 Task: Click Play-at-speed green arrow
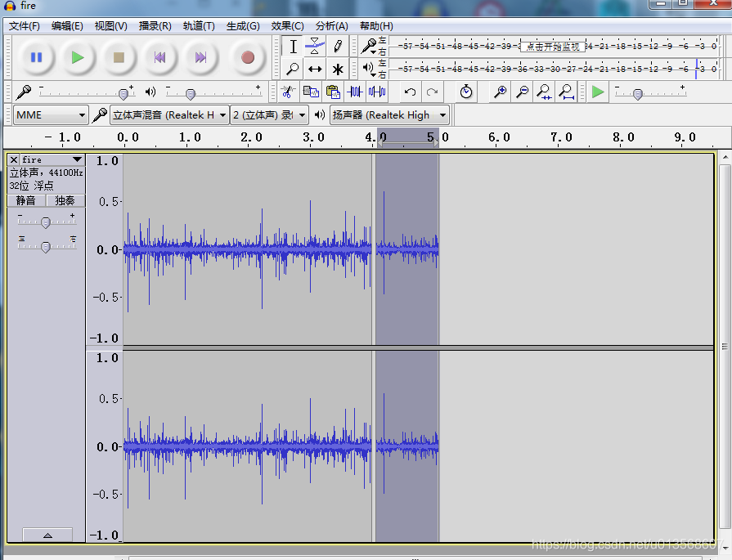tap(598, 92)
